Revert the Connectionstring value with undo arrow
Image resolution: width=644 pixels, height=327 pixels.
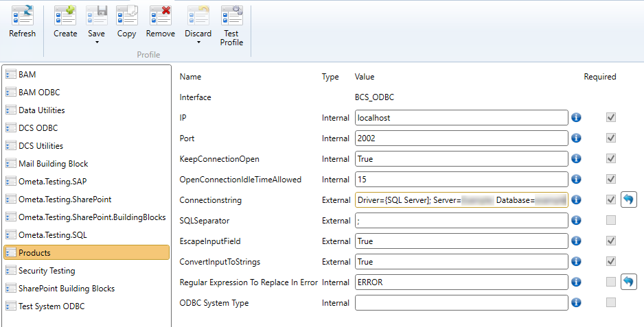tap(630, 199)
